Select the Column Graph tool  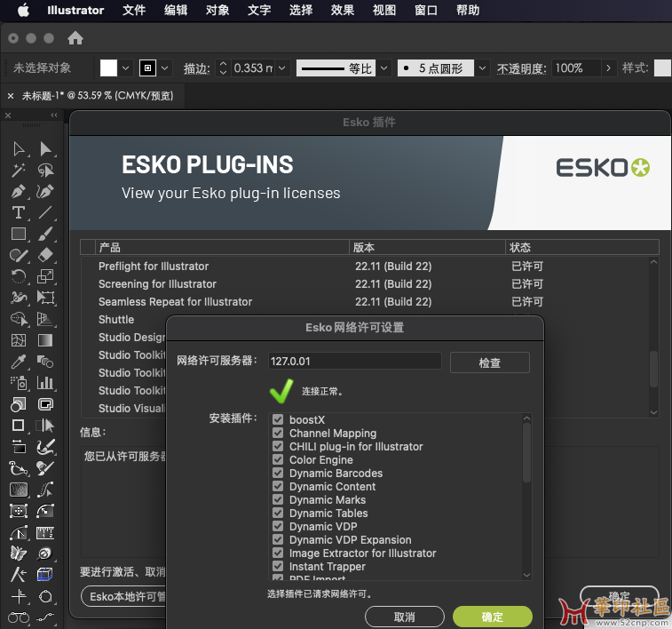(x=45, y=383)
